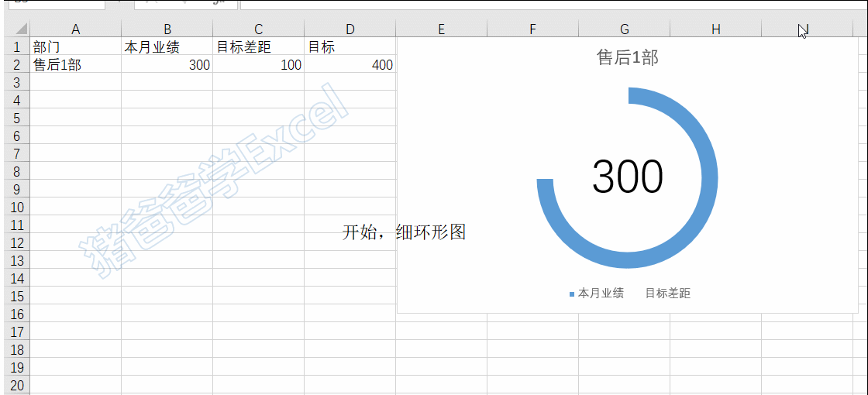The height and width of the screenshot is (395, 868).
Task: Select column G header
Action: pos(624,29)
